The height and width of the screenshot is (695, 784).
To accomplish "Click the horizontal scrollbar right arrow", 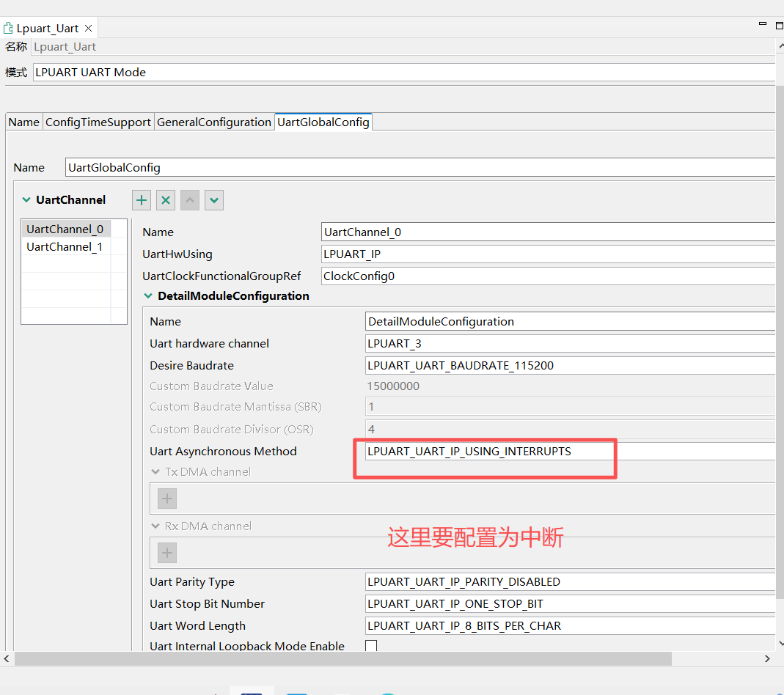I will tap(768, 658).
